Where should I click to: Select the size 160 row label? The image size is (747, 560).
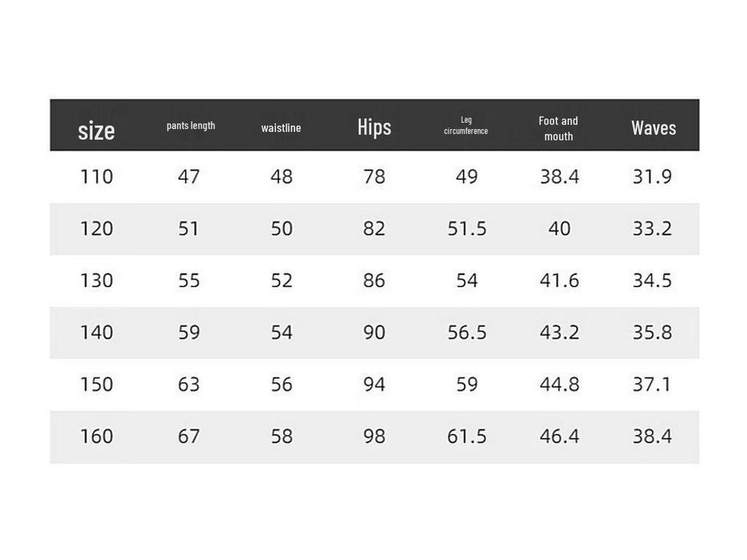click(97, 436)
